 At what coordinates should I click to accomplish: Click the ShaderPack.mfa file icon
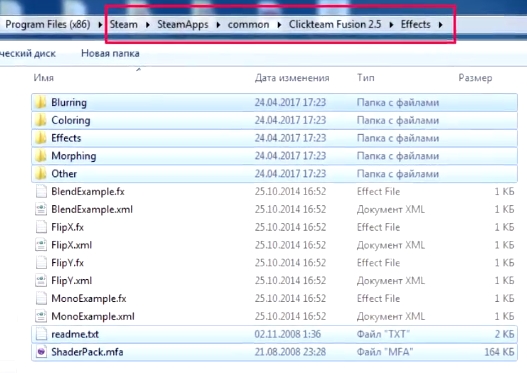(x=41, y=352)
